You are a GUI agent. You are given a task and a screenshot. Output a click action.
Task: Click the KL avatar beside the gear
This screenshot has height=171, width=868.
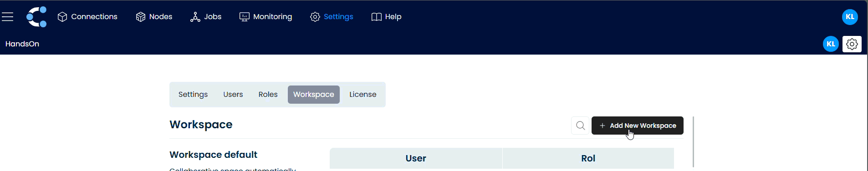coord(831,44)
